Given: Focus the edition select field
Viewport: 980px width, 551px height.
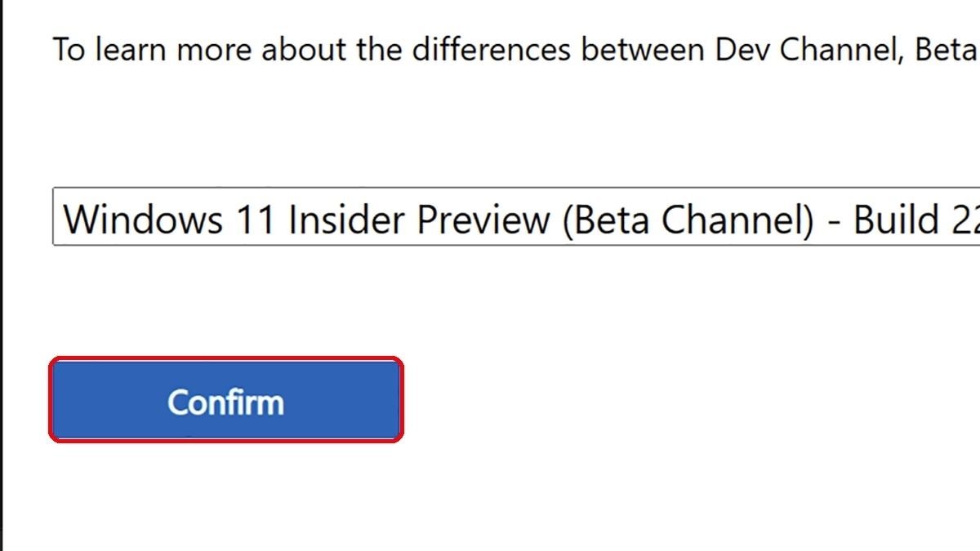Looking at the screenshot, I should (x=516, y=217).
